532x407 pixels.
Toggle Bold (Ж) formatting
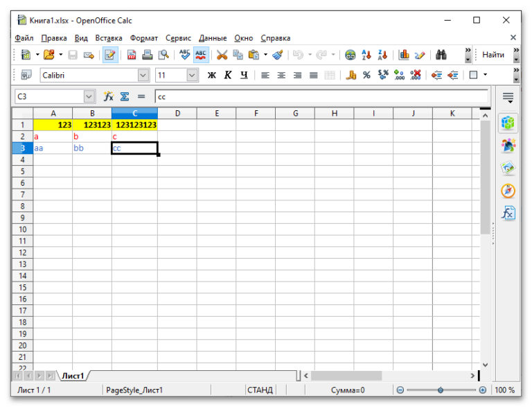pyautogui.click(x=212, y=75)
